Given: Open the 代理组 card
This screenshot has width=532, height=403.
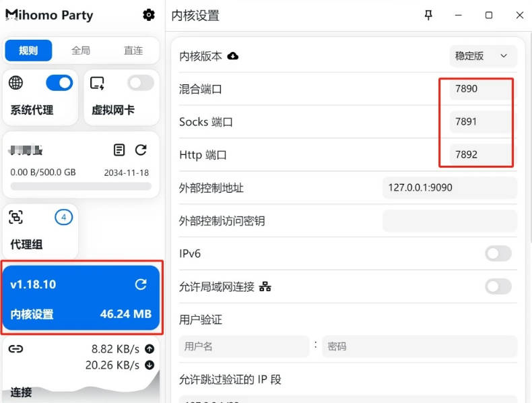Looking at the screenshot, I should tap(40, 231).
